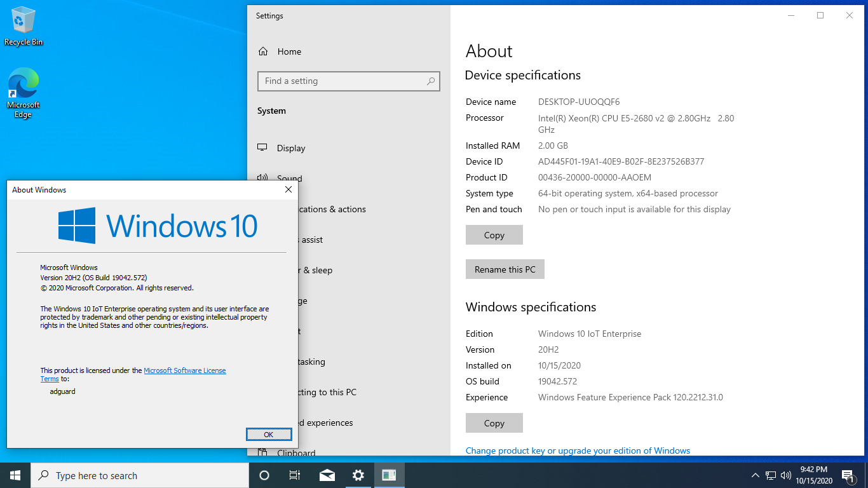Minimize the Settings window

791,16
